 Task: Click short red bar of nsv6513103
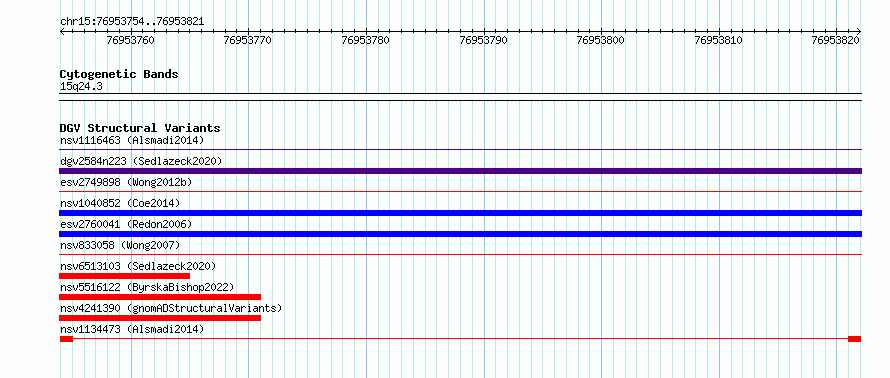(125, 276)
